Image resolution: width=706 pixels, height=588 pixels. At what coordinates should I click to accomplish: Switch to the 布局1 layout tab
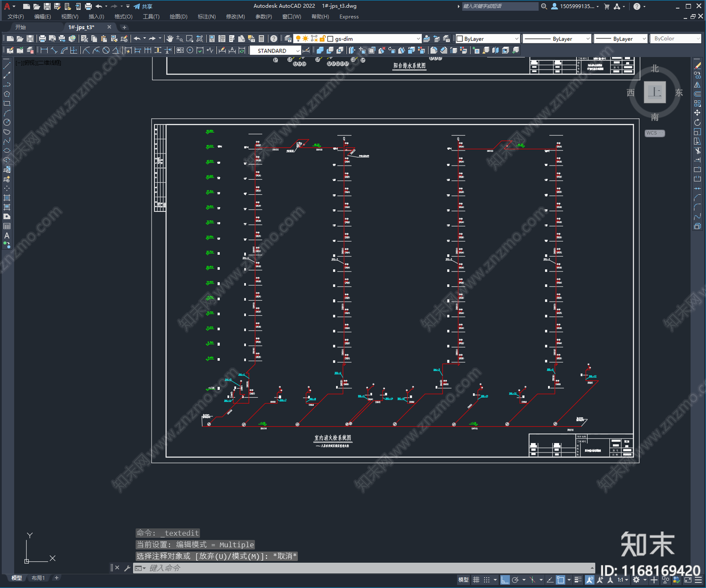[x=38, y=578]
